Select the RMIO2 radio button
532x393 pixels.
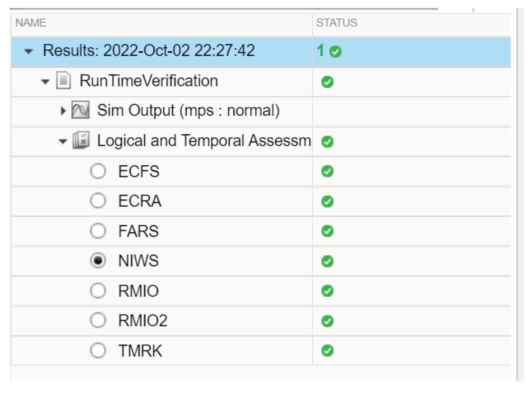(x=98, y=321)
